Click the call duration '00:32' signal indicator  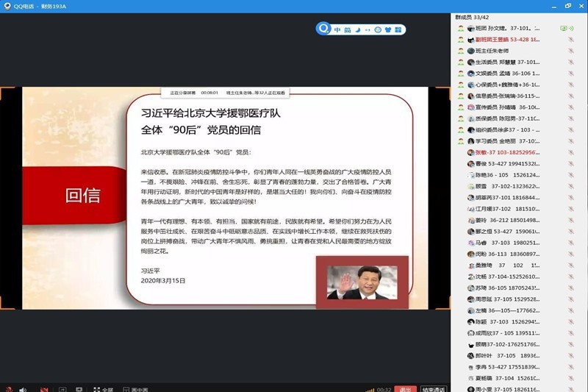[379, 389]
